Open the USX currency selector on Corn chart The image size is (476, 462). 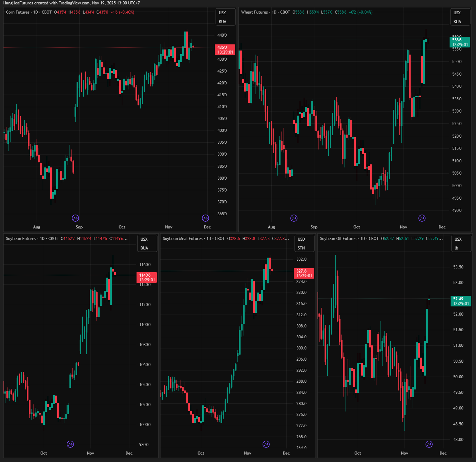pyautogui.click(x=222, y=13)
